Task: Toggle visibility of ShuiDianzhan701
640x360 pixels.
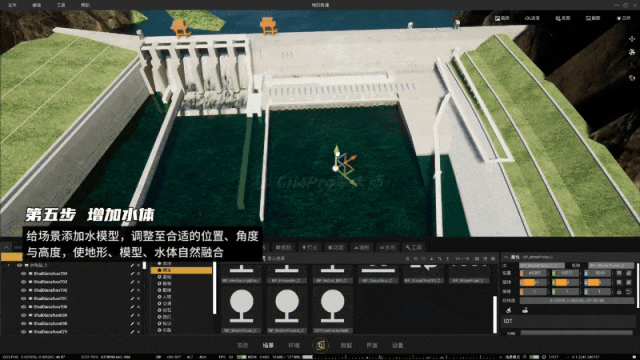Action: pos(23,298)
